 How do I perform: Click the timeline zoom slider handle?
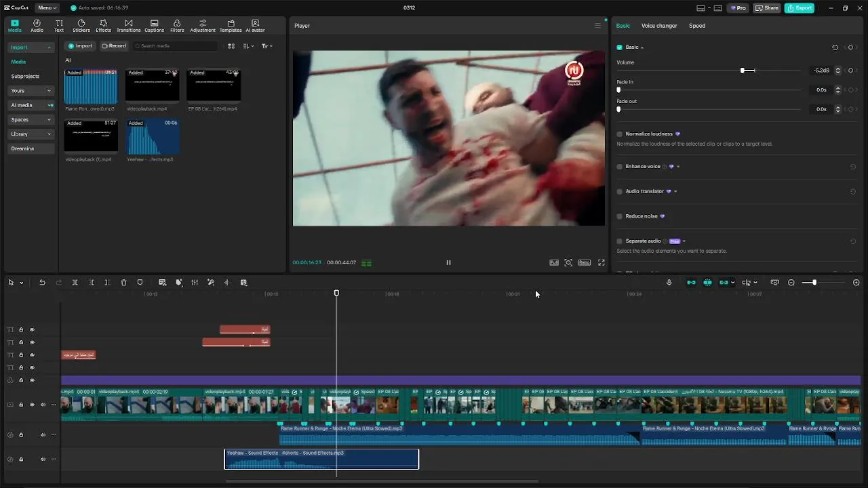pyautogui.click(x=814, y=283)
